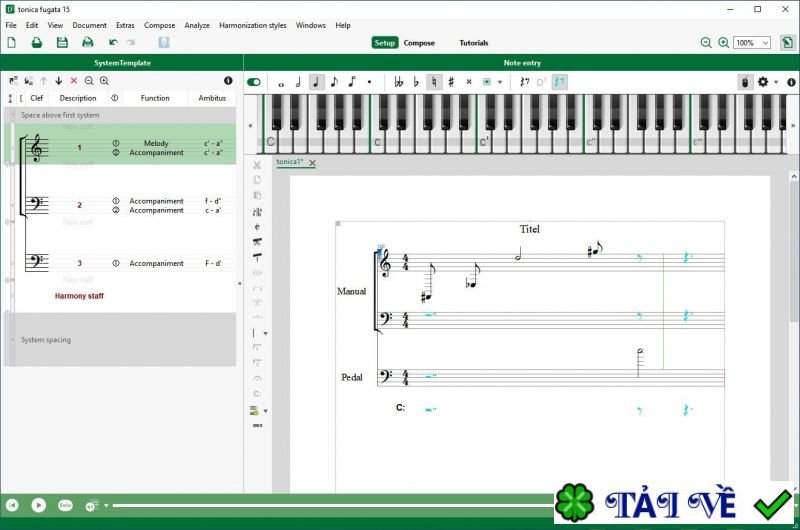Viewport: 800px width, 530px height.
Task: Zoom out the score view
Action: (x=706, y=43)
